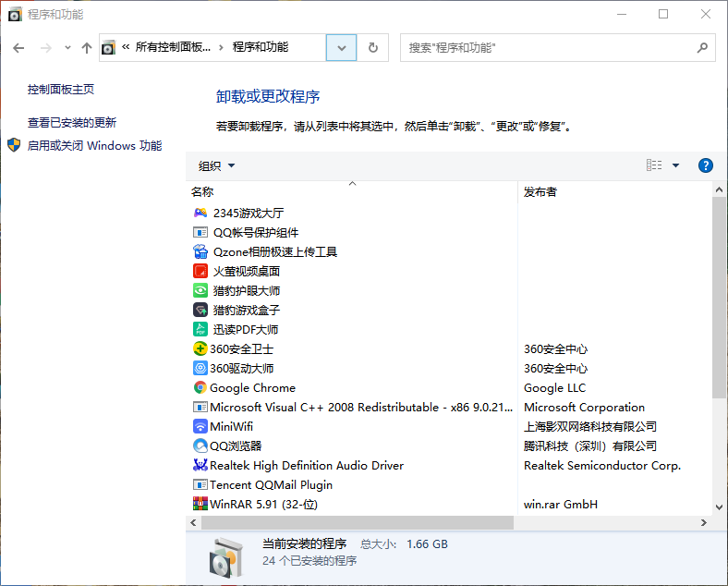Image resolution: width=728 pixels, height=586 pixels.
Task: Open 启用或关闭 Windows 功能
Action: click(94, 146)
